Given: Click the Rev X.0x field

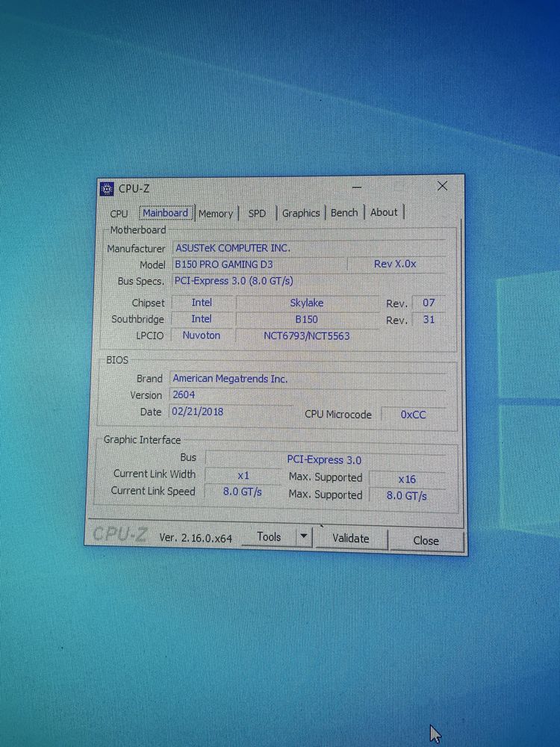Looking at the screenshot, I should click(396, 264).
